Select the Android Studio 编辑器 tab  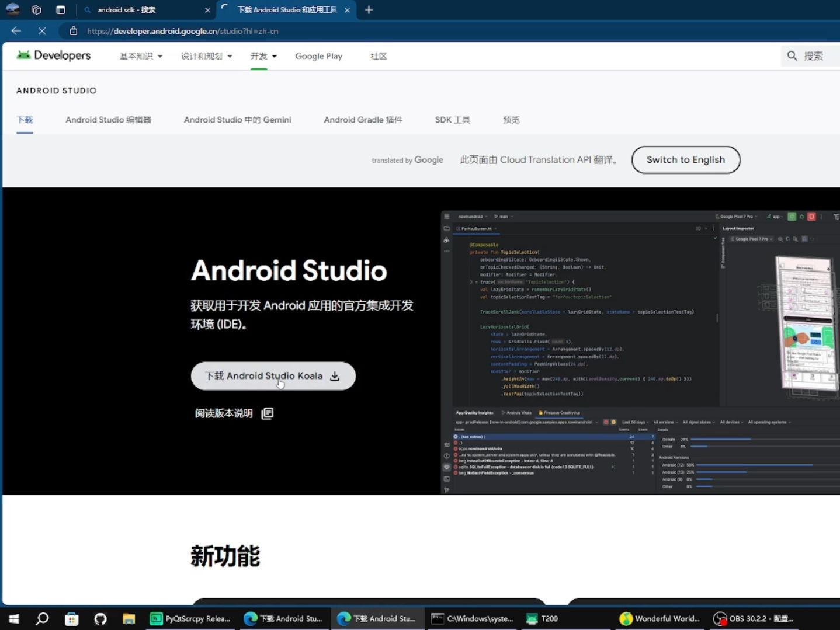(x=108, y=120)
